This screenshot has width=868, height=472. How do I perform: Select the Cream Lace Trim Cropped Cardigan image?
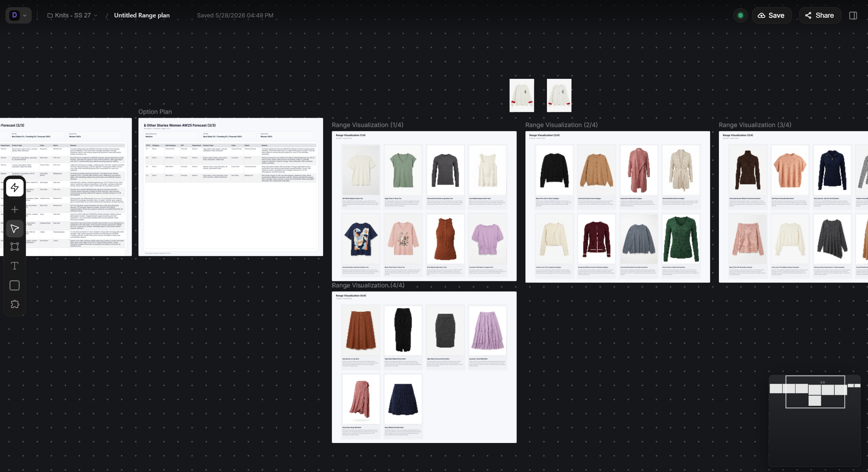point(554,239)
